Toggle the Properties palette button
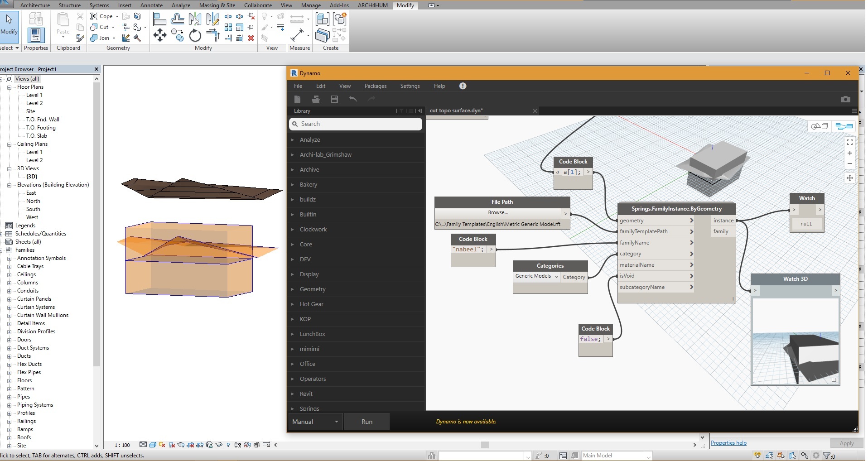 (36, 35)
